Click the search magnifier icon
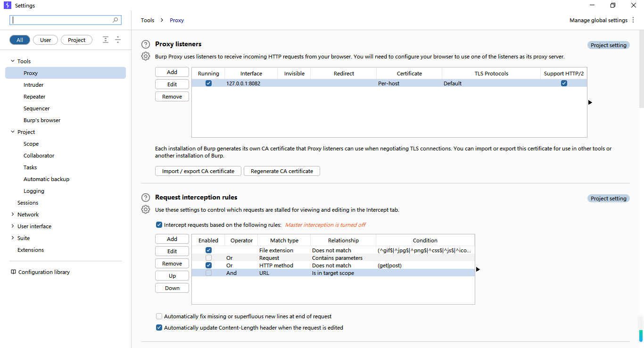Screen dimensions: 644x348 pos(116,20)
